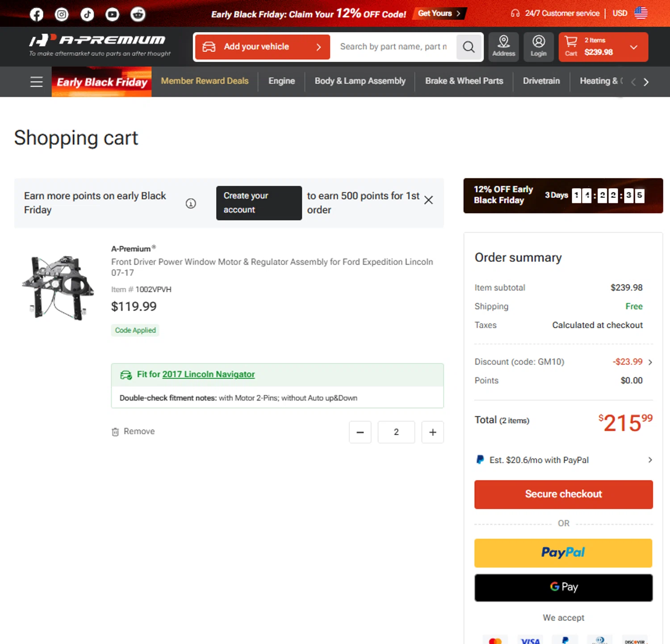Expand the PayPal monthly estimate option
Screen dimensions: 670x644
coord(650,460)
